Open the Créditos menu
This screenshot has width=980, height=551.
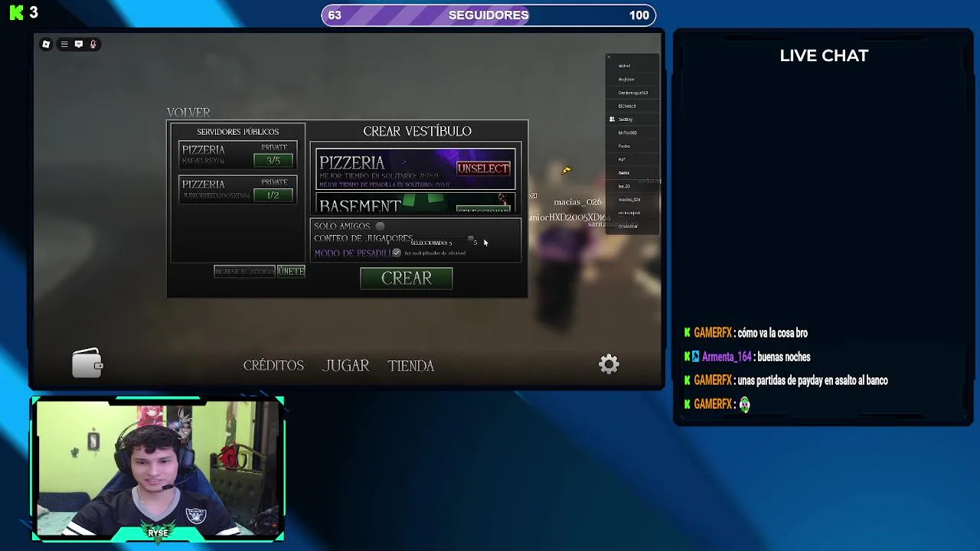click(273, 366)
